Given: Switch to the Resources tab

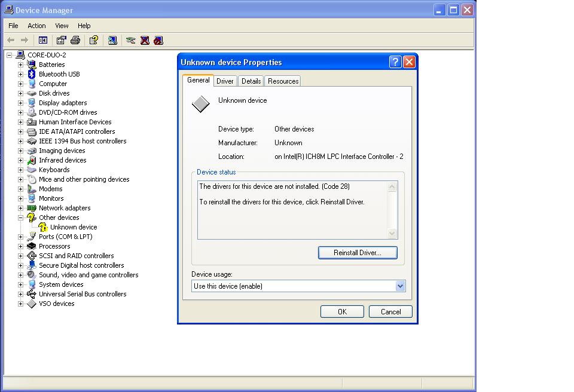Looking at the screenshot, I should [283, 81].
